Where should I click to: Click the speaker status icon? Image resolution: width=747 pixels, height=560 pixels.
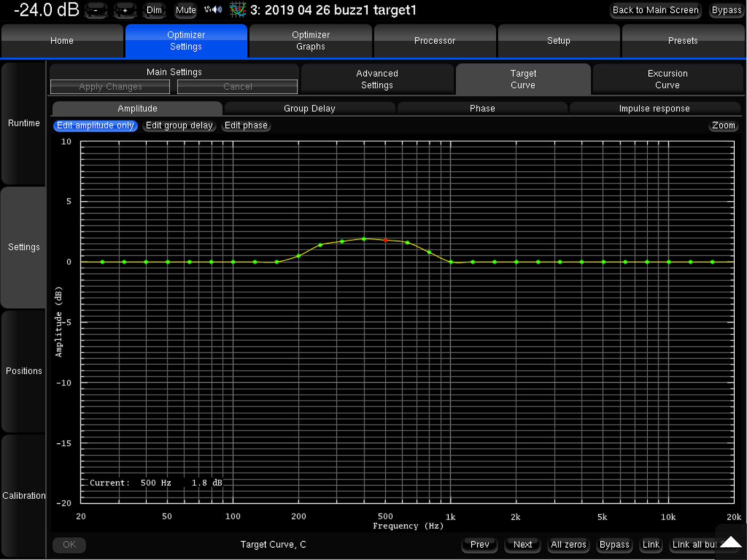pyautogui.click(x=213, y=10)
